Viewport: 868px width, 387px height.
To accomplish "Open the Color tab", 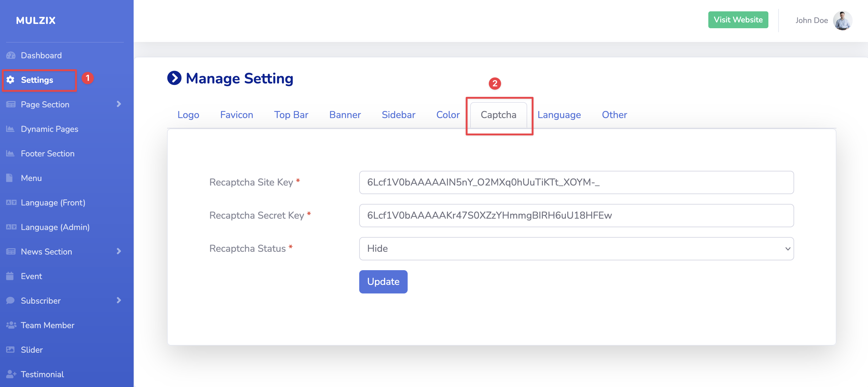I will (x=448, y=115).
